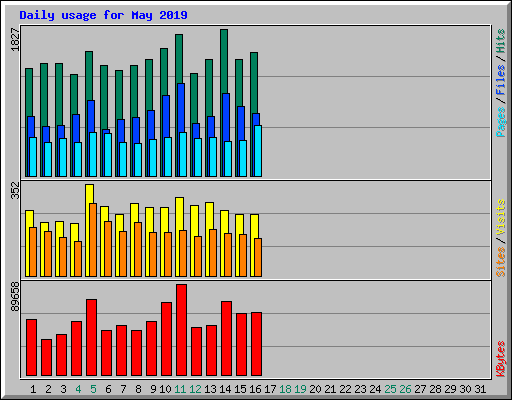Select day label 2 on the x-axis

(48, 389)
